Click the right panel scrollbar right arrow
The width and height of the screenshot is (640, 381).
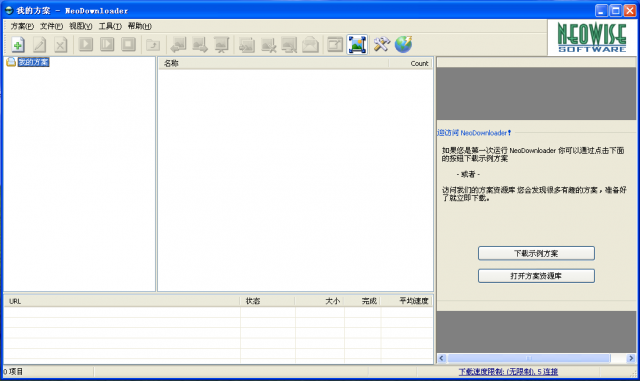[x=631, y=358]
